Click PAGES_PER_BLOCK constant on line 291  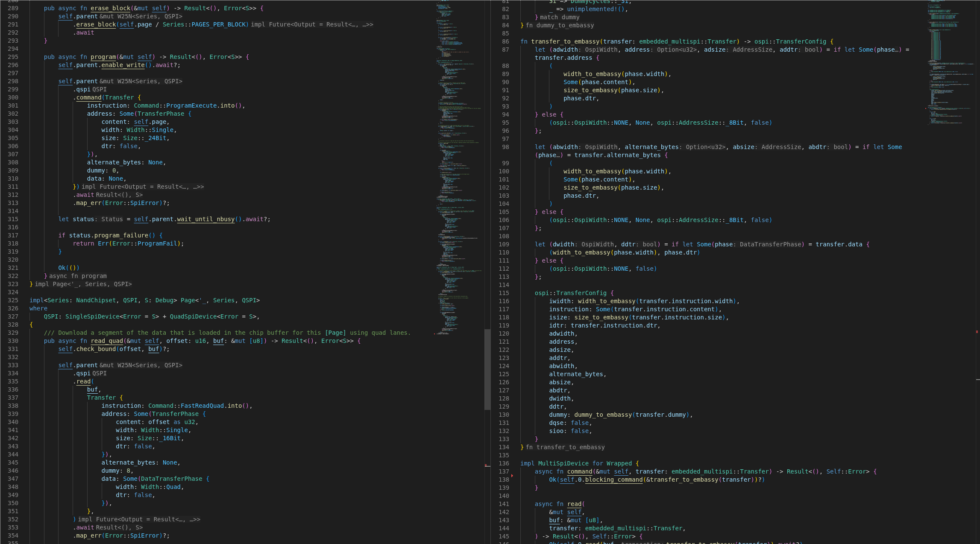[x=218, y=24]
